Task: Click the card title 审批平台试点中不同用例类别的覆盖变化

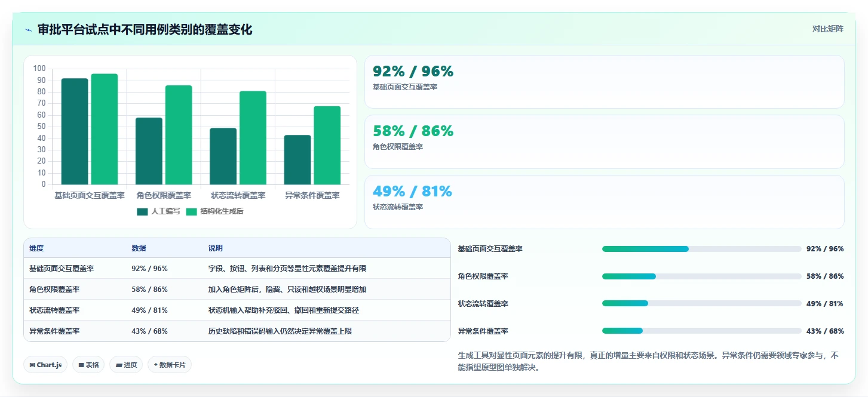Action: (x=145, y=30)
